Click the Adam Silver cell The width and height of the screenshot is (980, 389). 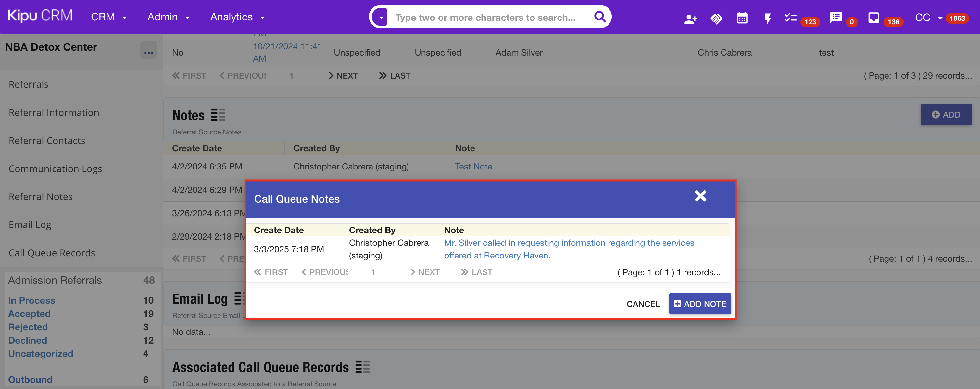point(519,53)
